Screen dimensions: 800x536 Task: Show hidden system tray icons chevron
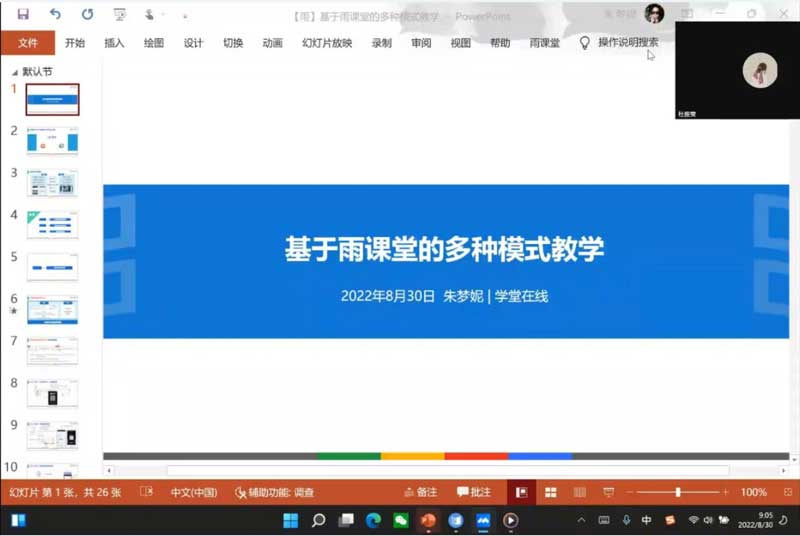581,520
